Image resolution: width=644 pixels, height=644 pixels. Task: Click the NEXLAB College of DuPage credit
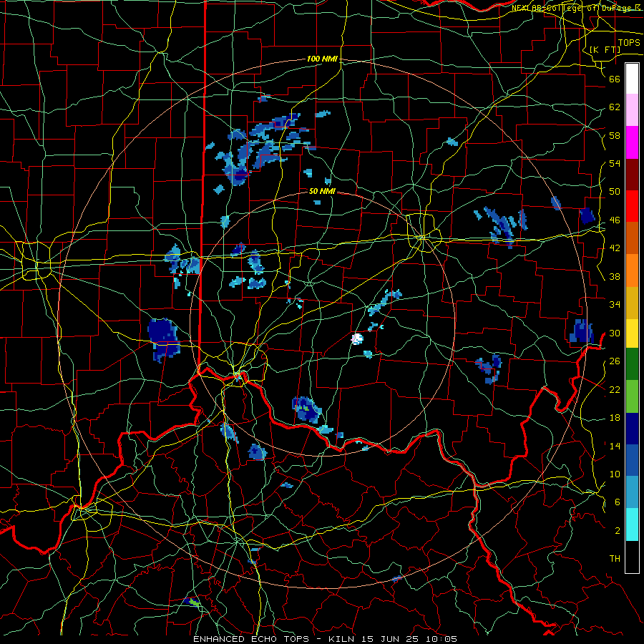pyautogui.click(x=577, y=8)
